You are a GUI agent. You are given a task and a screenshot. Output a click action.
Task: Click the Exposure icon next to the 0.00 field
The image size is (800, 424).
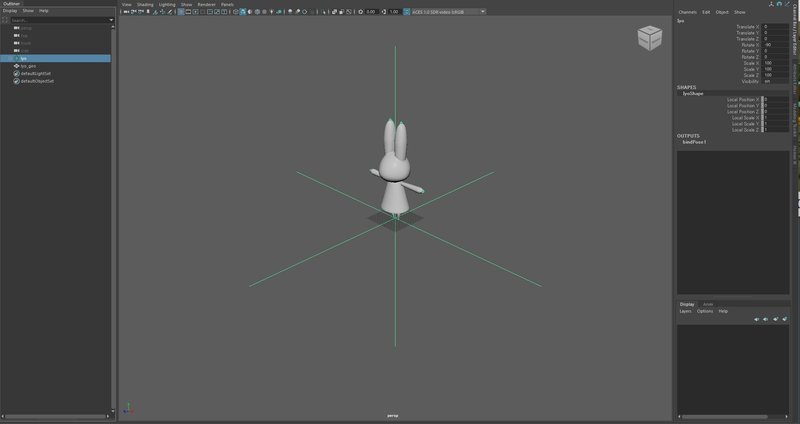click(x=360, y=11)
